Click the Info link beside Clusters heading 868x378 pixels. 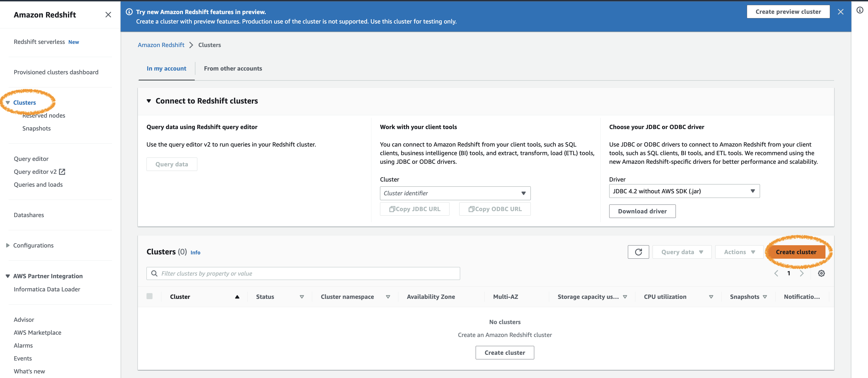195,252
